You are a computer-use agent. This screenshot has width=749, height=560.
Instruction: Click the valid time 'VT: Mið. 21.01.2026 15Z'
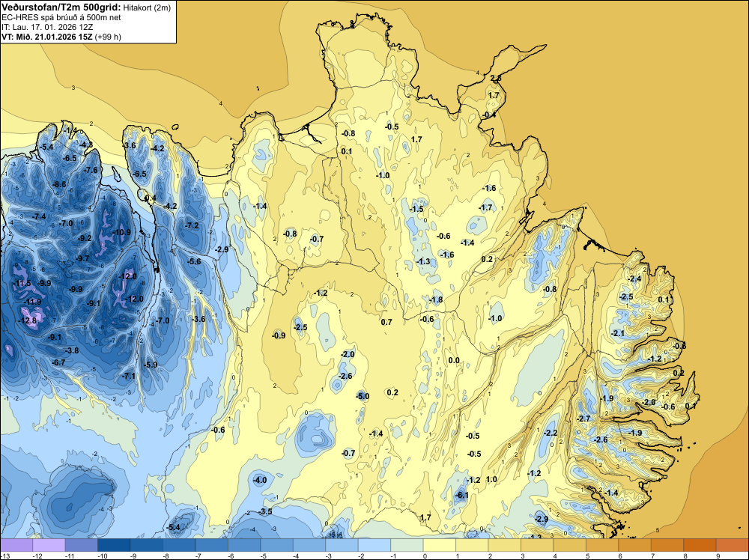click(x=46, y=37)
